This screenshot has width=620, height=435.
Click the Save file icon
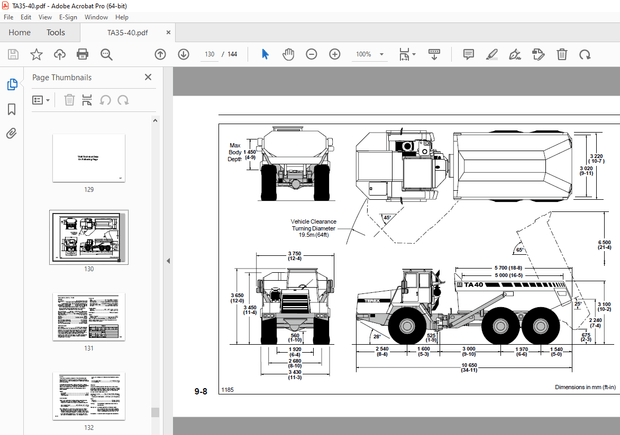click(x=13, y=54)
